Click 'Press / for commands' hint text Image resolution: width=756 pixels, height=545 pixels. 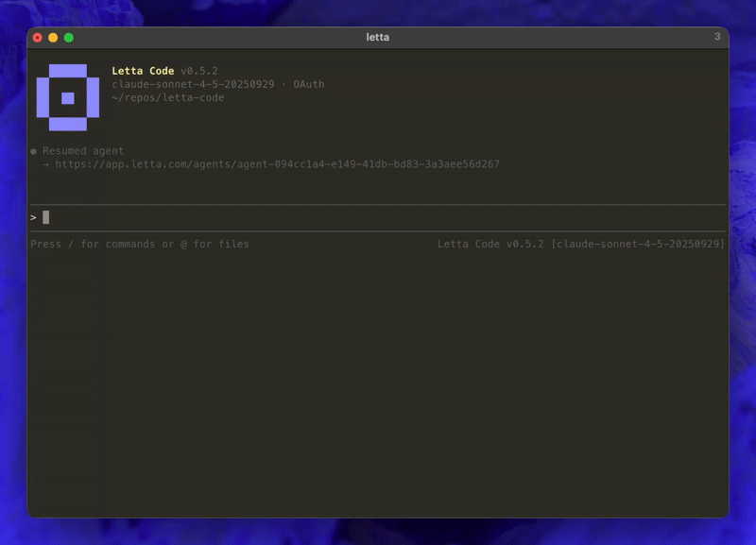click(91, 243)
